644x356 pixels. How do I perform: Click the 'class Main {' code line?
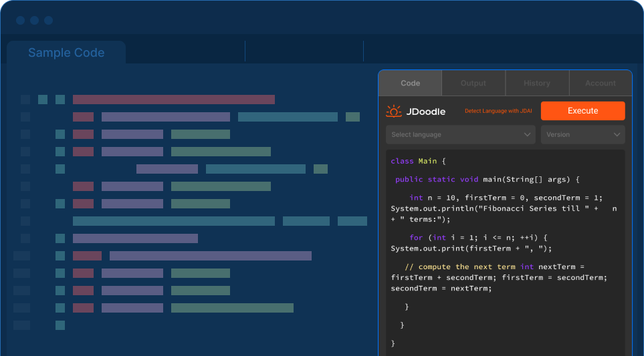point(418,161)
